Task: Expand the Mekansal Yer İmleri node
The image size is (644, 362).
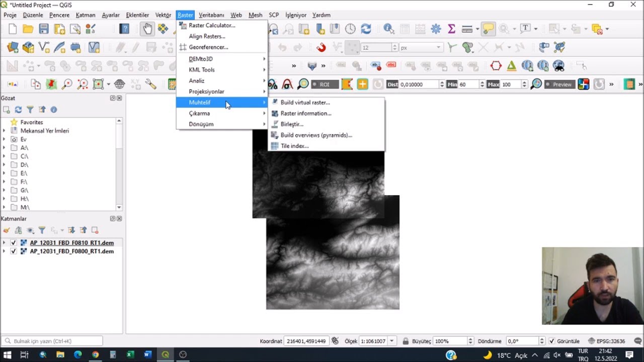Action: [4, 131]
